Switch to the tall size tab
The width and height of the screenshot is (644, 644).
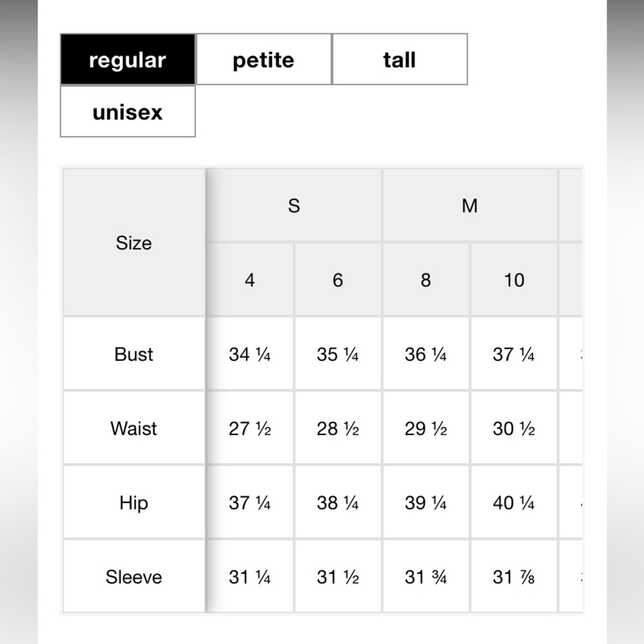pyautogui.click(x=400, y=59)
